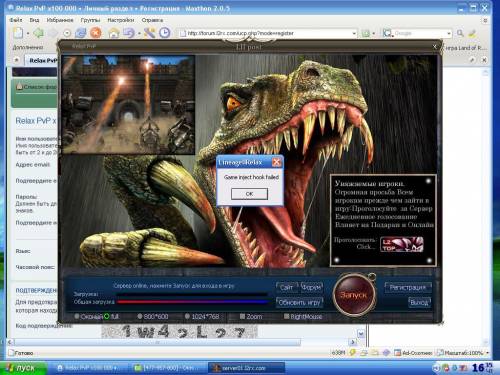Toggle the RightMouse checkbox
Screen dimensions: 500x375
pyautogui.click(x=286, y=316)
